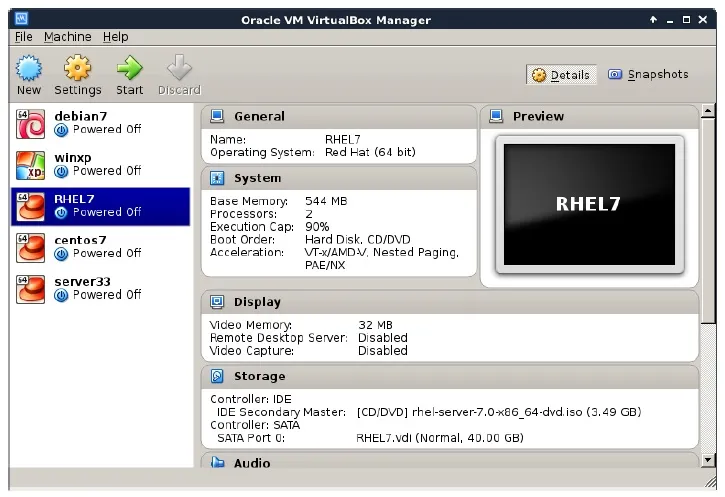Viewport: 725px width, 497px height.
Task: Click the '90%' execution cap value
Action: click(x=317, y=227)
